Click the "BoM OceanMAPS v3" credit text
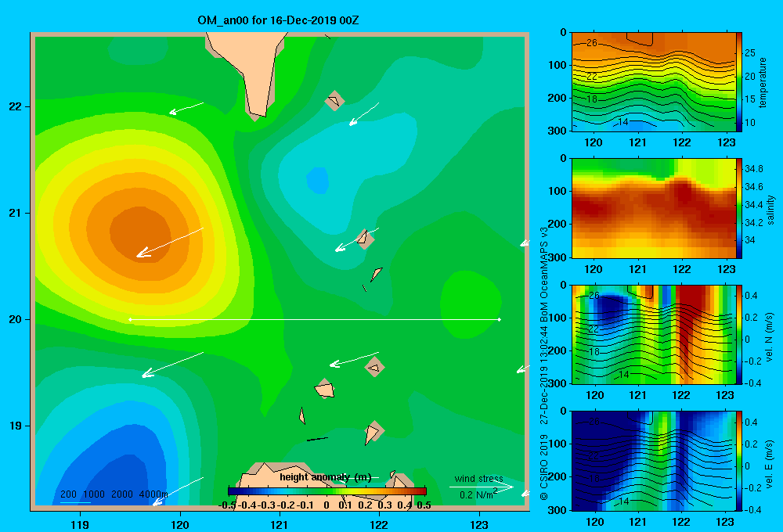The image size is (783, 532). [544, 275]
